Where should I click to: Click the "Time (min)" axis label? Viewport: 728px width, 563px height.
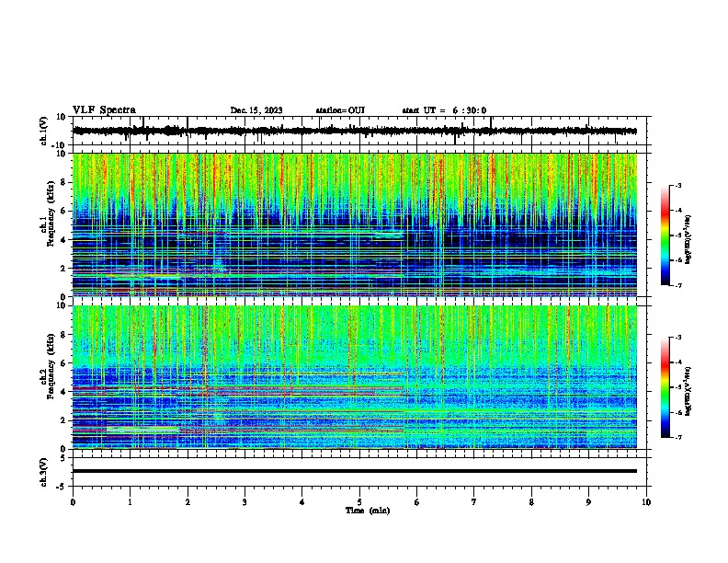368,511
